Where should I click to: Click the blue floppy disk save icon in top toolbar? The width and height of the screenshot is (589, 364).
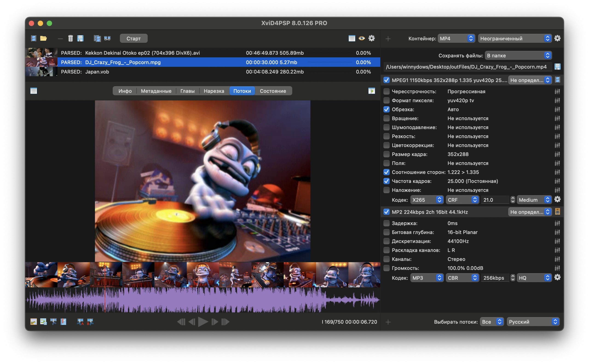[80, 39]
